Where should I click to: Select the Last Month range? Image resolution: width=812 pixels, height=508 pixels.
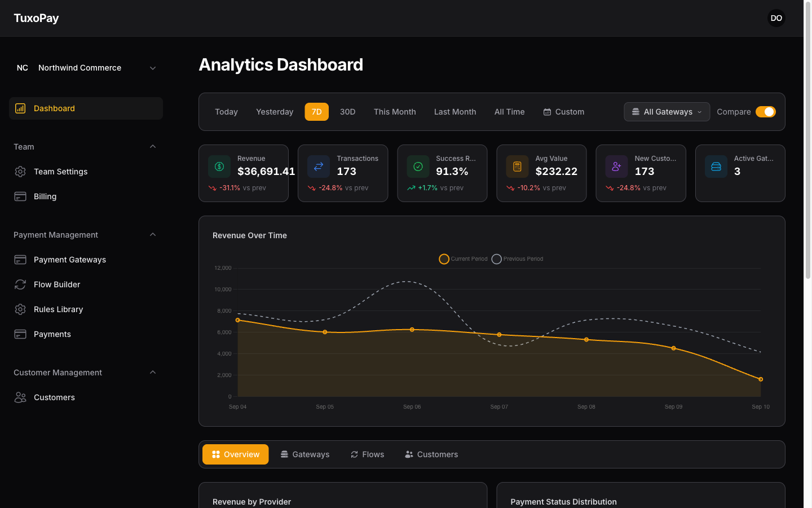click(455, 112)
